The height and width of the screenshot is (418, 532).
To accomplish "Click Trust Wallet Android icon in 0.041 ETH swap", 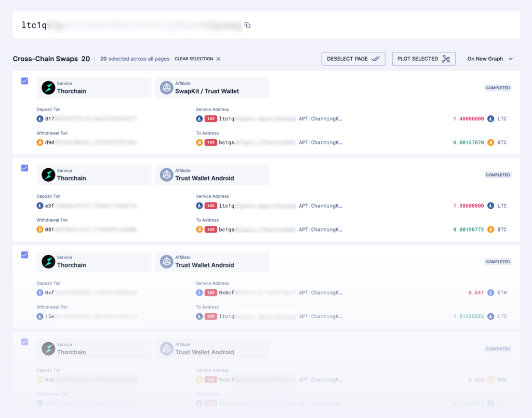I will [x=167, y=262].
